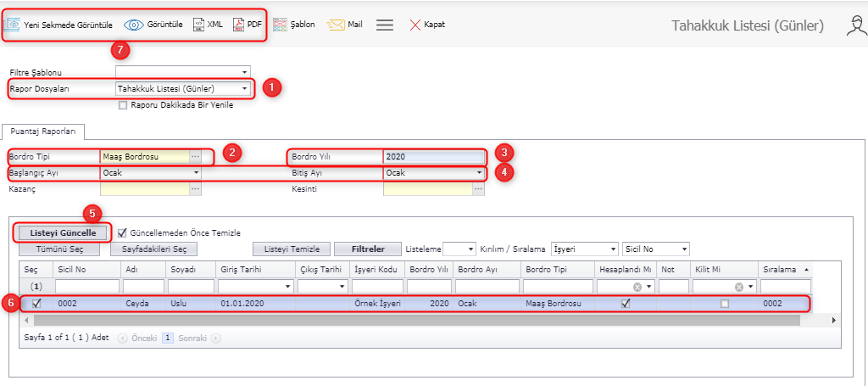Send report via Mail

345,25
